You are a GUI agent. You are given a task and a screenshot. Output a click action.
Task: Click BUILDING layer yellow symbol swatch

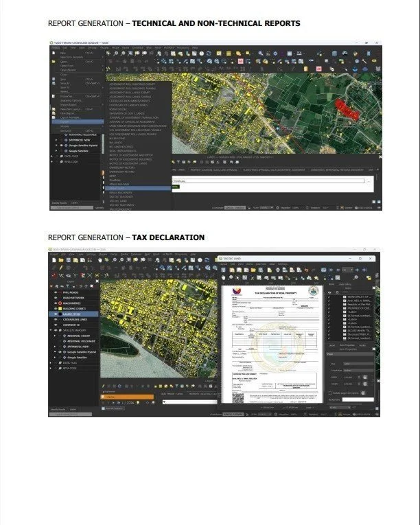pyautogui.click(x=60, y=308)
